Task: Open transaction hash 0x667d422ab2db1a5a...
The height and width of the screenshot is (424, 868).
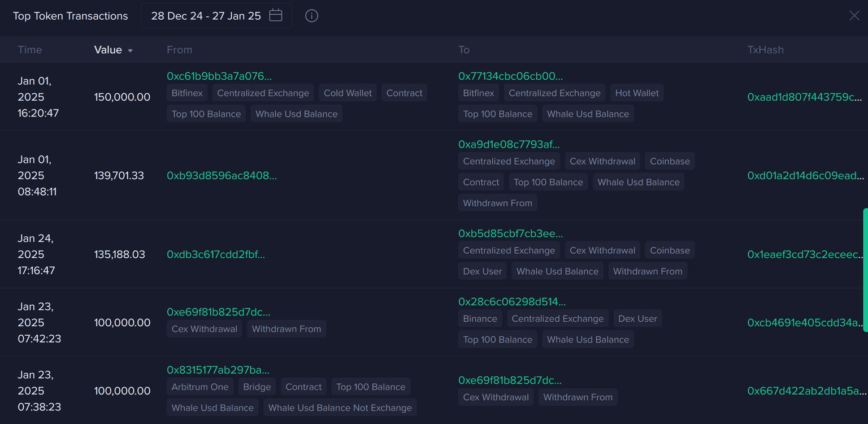Action: coord(806,391)
